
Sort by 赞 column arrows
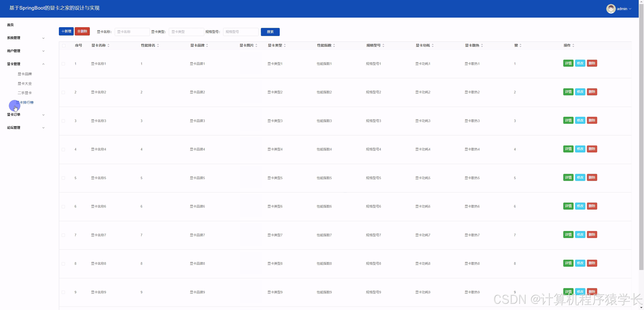(x=520, y=46)
